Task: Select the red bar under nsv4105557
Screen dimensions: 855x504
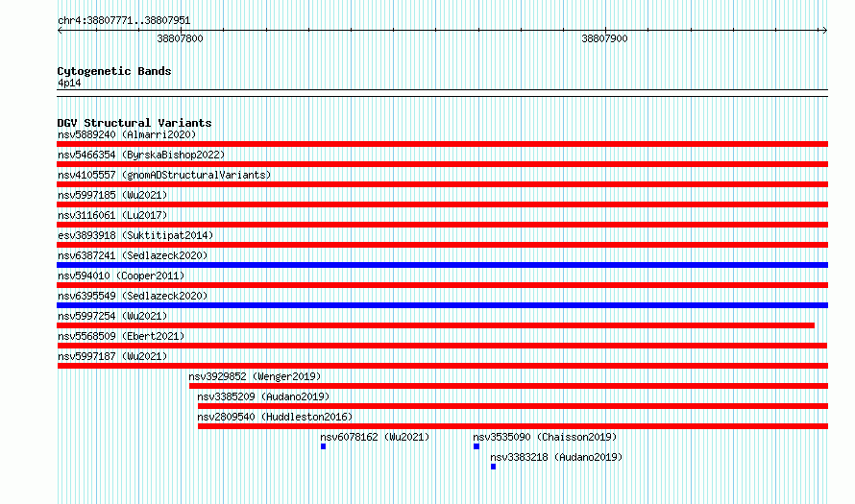Action: 442,184
